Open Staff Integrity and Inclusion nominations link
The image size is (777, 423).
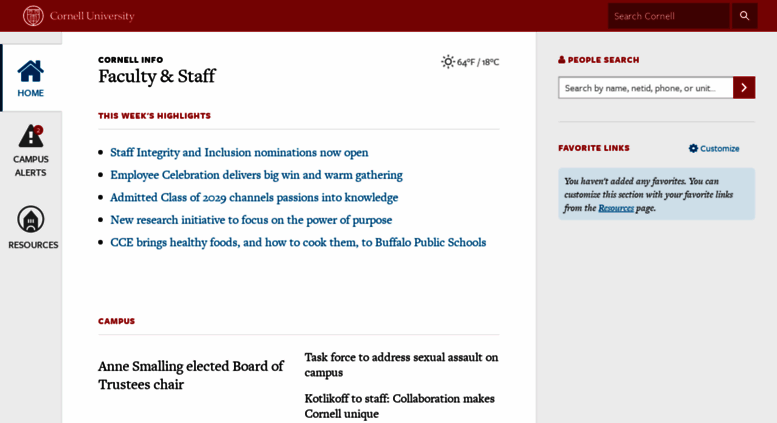239,153
